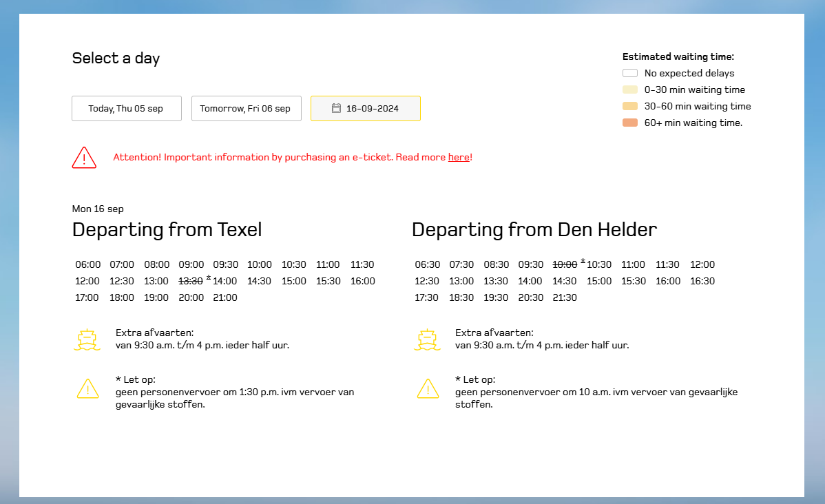825x504 pixels.
Task: Select the 09:30 departure from Texel
Action: tap(226, 264)
